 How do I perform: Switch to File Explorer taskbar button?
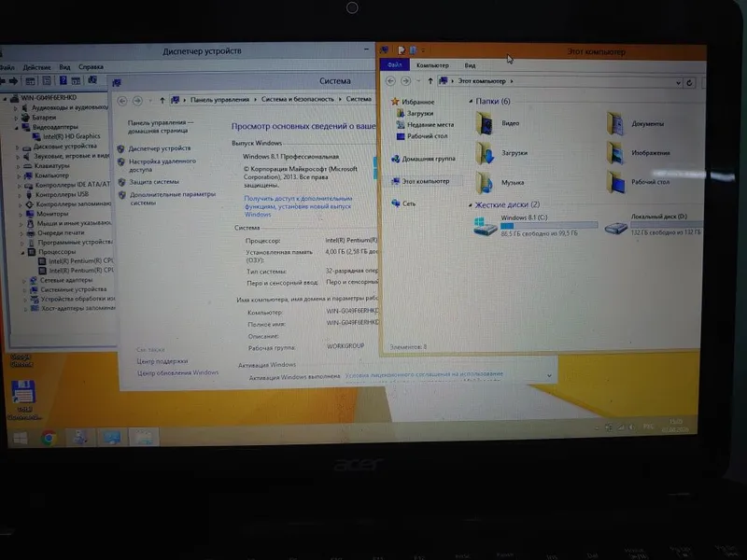point(143,437)
